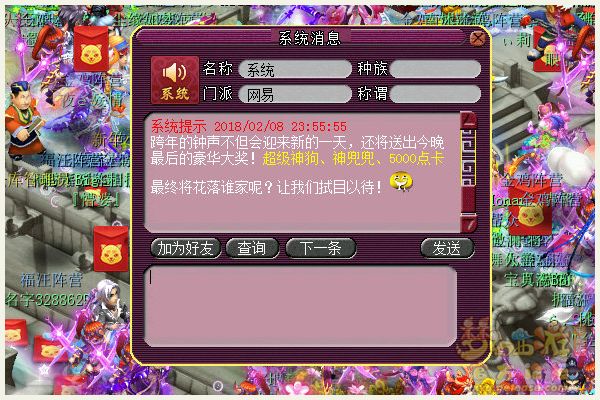The image size is (600, 400).
Task: Focus the reply text input box
Action: tap(300, 305)
